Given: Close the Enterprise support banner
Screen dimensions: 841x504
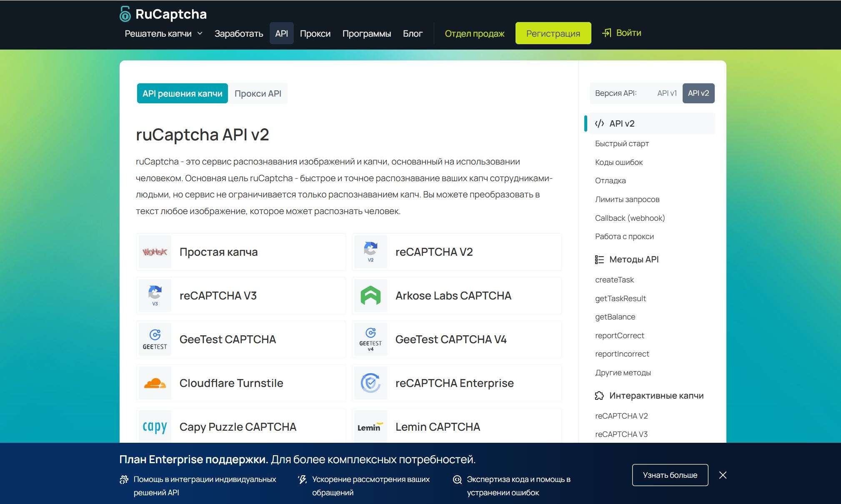Looking at the screenshot, I should 723,475.
